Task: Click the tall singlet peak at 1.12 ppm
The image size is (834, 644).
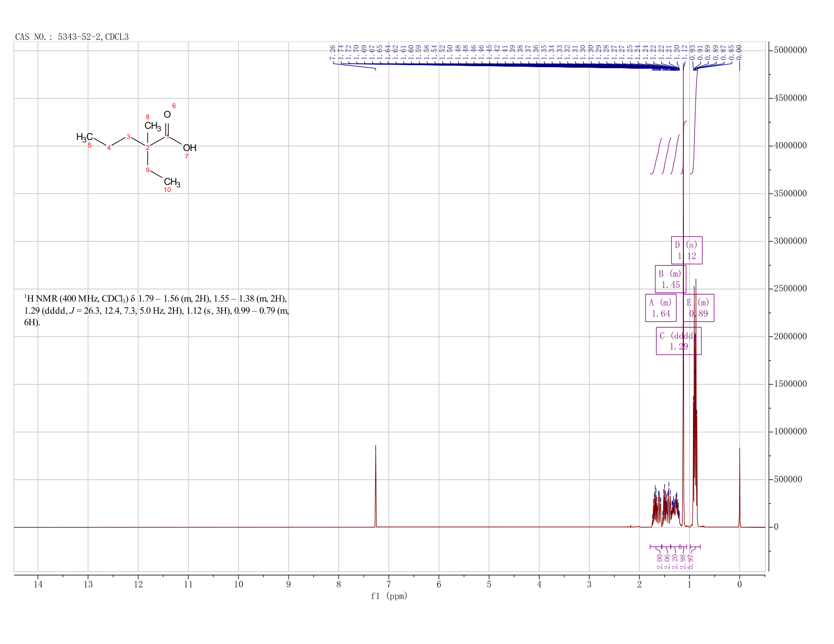Action: point(683,298)
